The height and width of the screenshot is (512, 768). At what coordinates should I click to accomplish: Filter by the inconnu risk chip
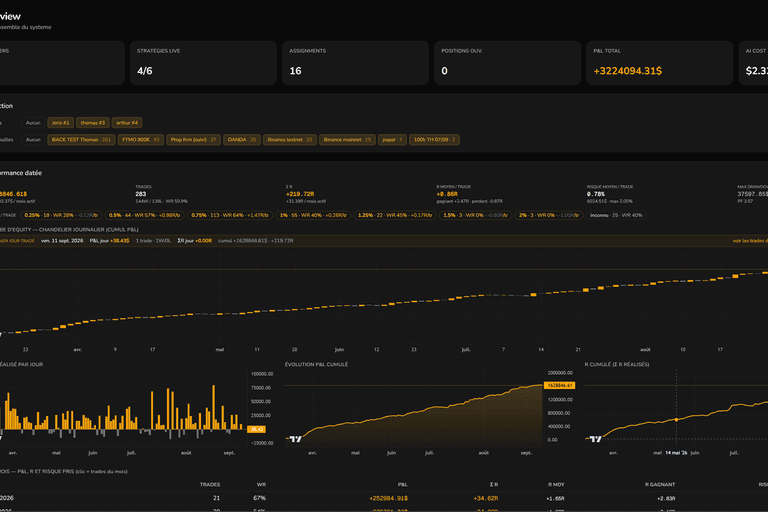616,215
